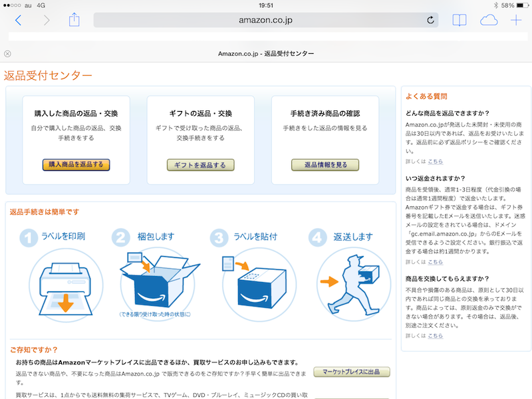This screenshot has height=399, width=532.
Task: Open こちら link under いつ返金されますか
Action: 435,262
